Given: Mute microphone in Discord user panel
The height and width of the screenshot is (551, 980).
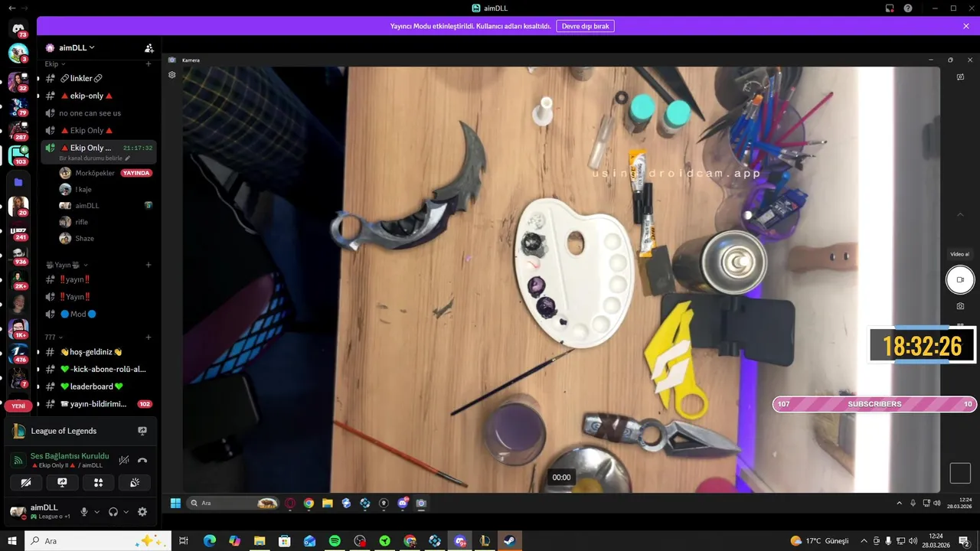Looking at the screenshot, I should [x=84, y=512].
